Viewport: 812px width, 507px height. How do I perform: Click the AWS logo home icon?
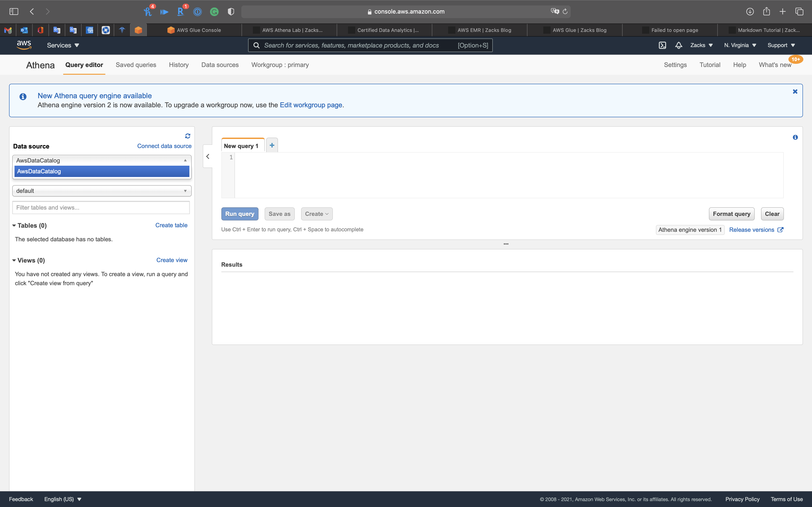pos(24,45)
